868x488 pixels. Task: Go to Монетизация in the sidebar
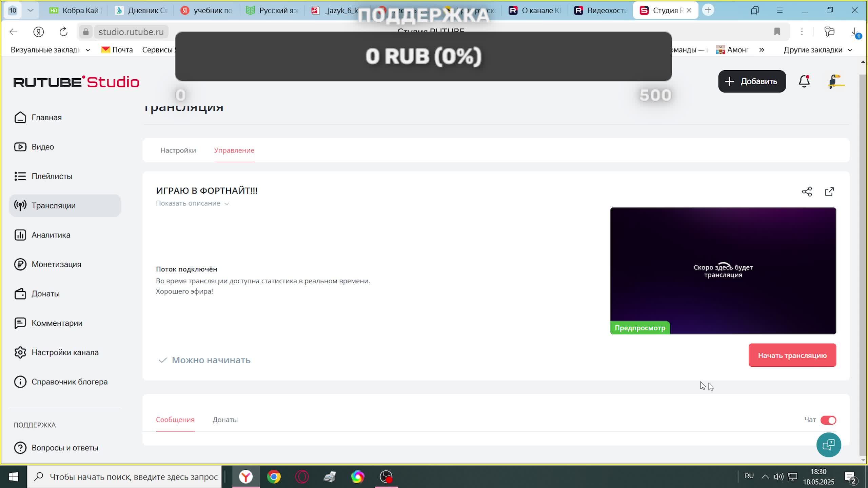(x=56, y=264)
